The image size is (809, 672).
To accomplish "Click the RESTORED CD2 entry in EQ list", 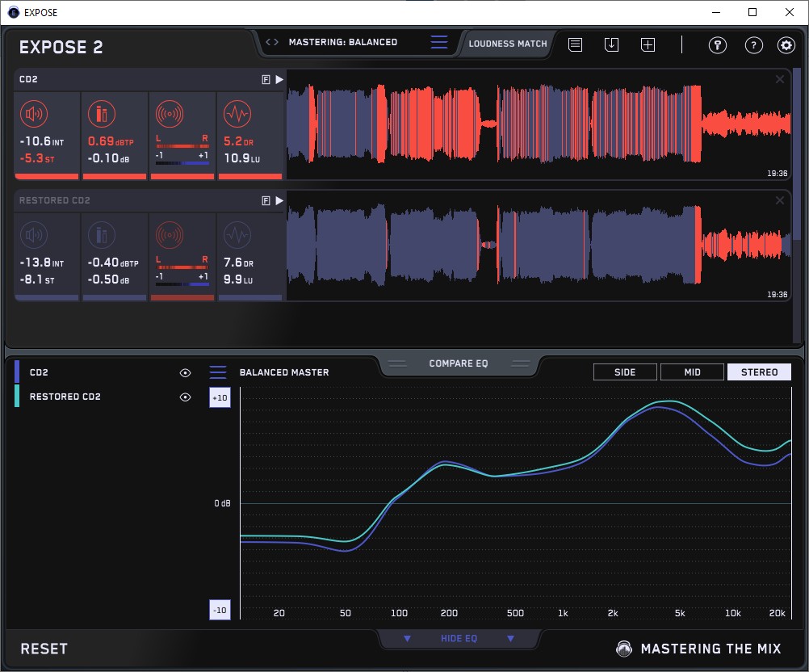I will point(65,397).
